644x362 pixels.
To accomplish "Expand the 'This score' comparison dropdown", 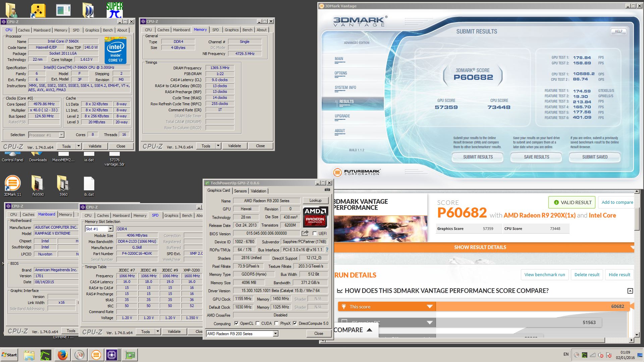I will [430, 307].
